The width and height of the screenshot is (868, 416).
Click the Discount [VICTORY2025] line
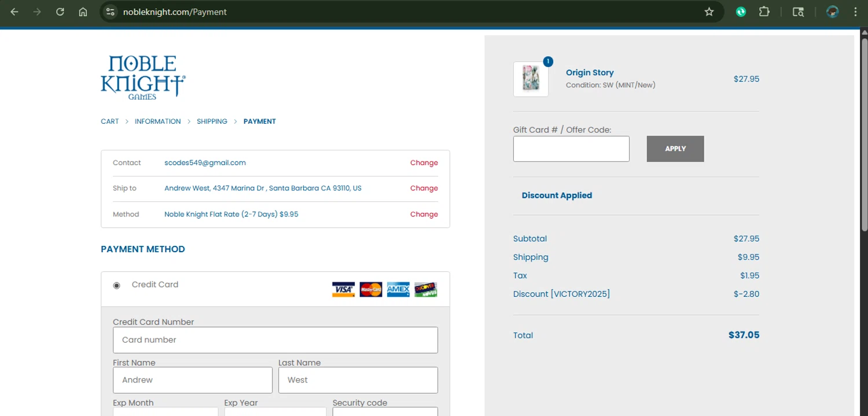[x=561, y=294]
